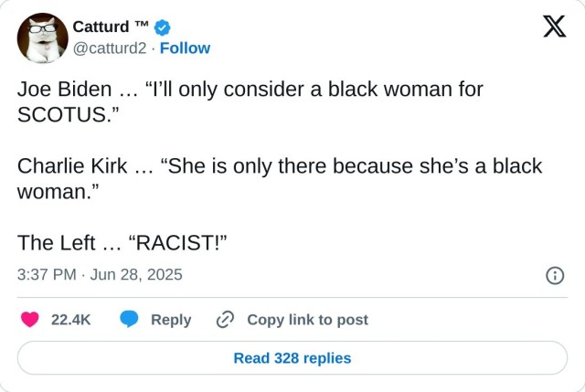Click the 22.4K likes count
585x392 pixels.
[x=70, y=320]
